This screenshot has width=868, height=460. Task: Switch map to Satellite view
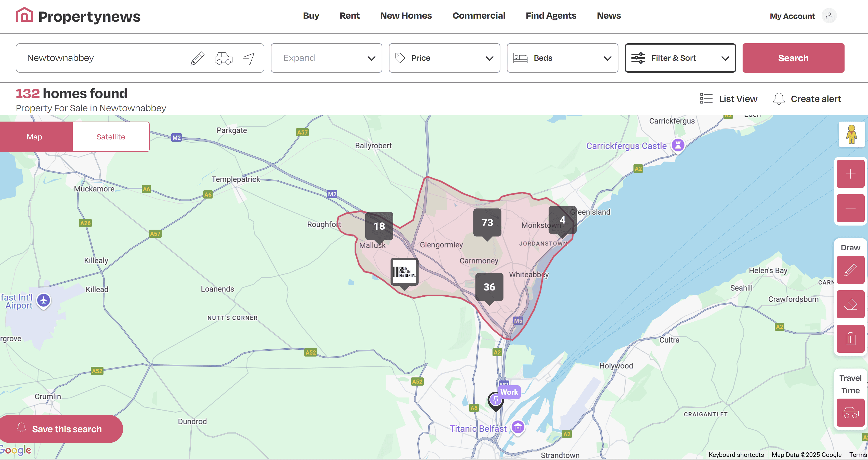coord(111,137)
